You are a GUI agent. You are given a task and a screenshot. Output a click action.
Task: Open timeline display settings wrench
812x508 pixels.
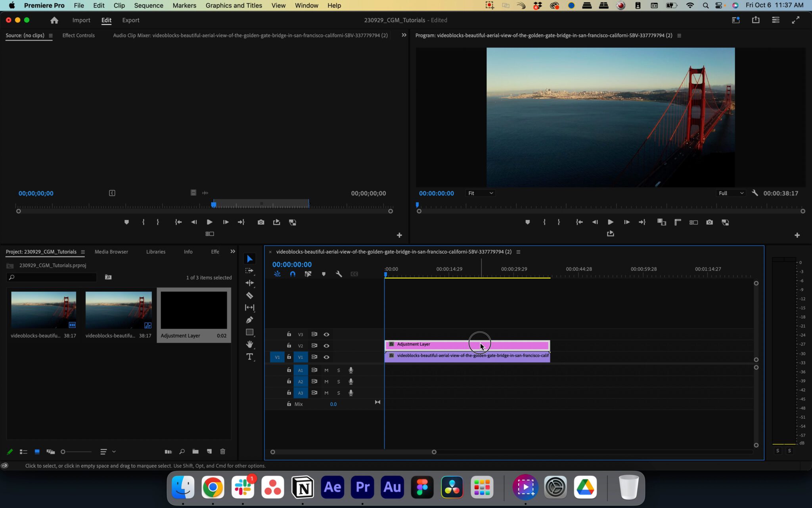339,274
